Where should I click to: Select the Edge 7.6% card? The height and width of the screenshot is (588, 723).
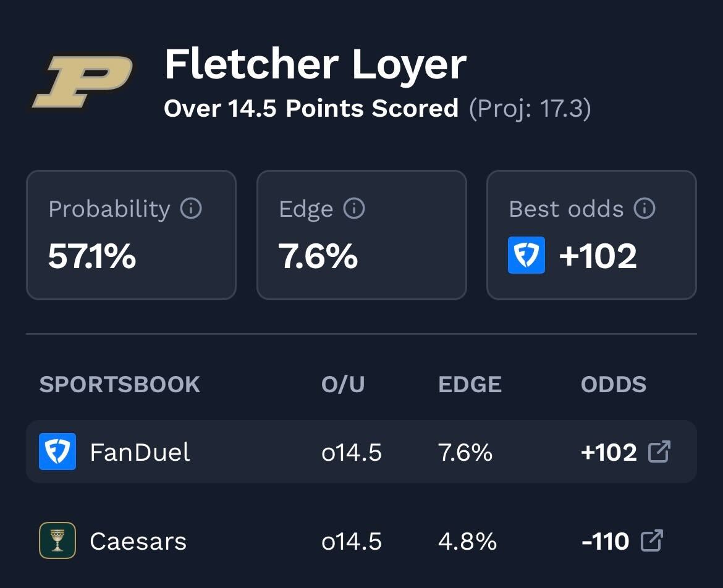coord(361,235)
